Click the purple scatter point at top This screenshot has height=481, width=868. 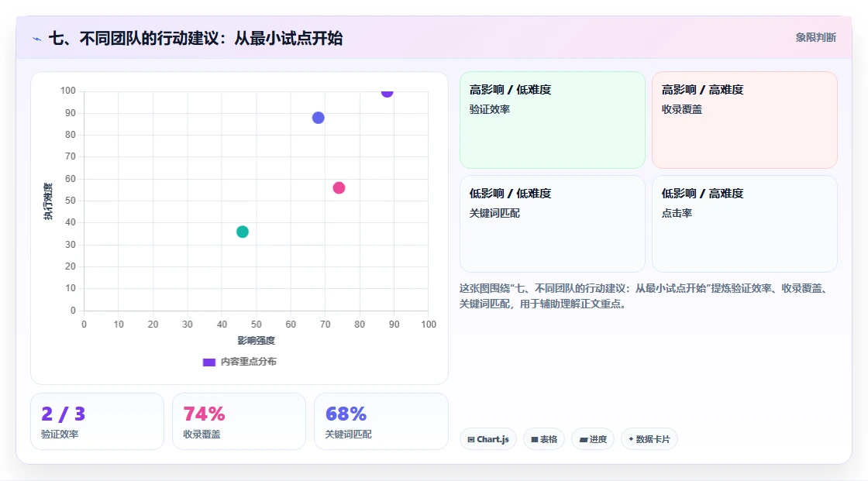[x=387, y=92]
